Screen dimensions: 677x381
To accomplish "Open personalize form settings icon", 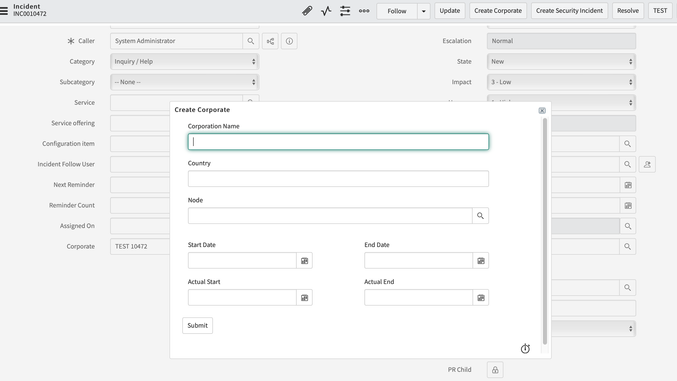I will tap(345, 11).
